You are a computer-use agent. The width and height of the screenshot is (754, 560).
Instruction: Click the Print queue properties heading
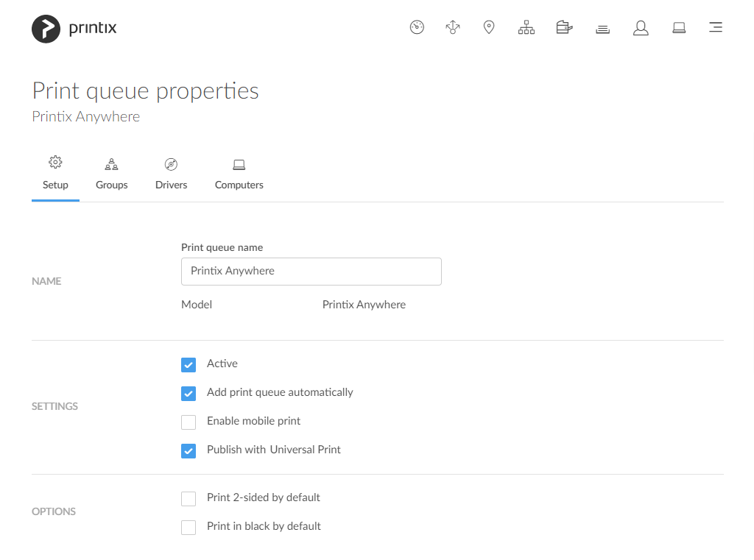click(146, 91)
